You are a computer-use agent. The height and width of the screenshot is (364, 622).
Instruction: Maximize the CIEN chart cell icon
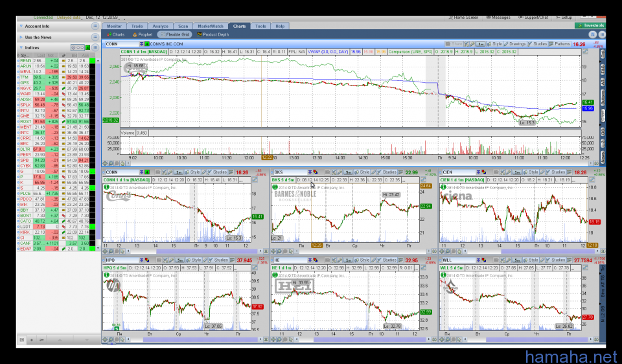pos(592,179)
